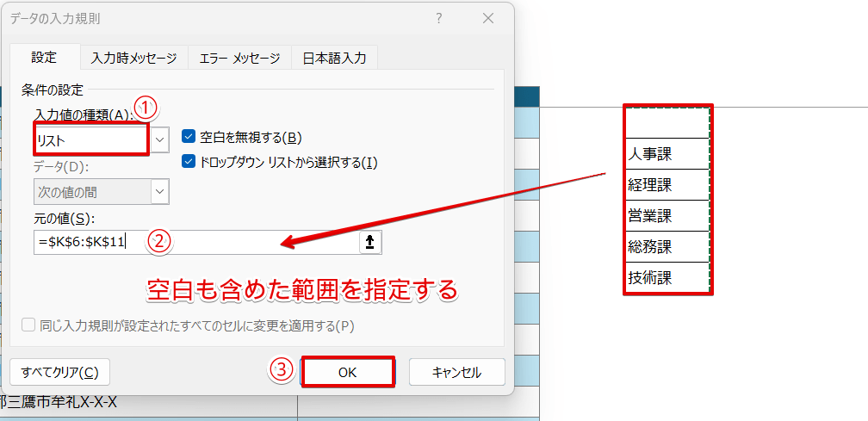The image size is (868, 421).
Task: Toggle ドロップダウン リストから選択する checkbox
Action: click(x=189, y=161)
